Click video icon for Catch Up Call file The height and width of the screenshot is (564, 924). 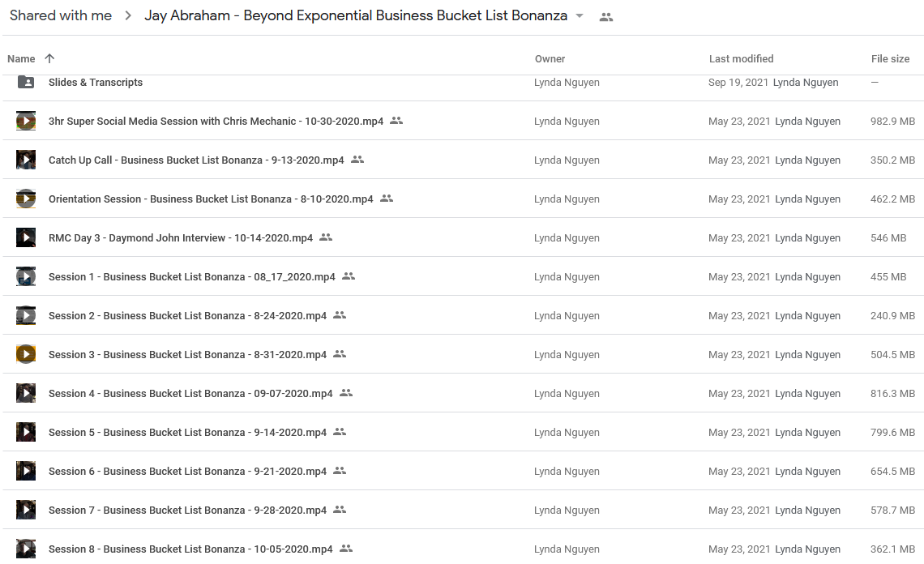26,160
